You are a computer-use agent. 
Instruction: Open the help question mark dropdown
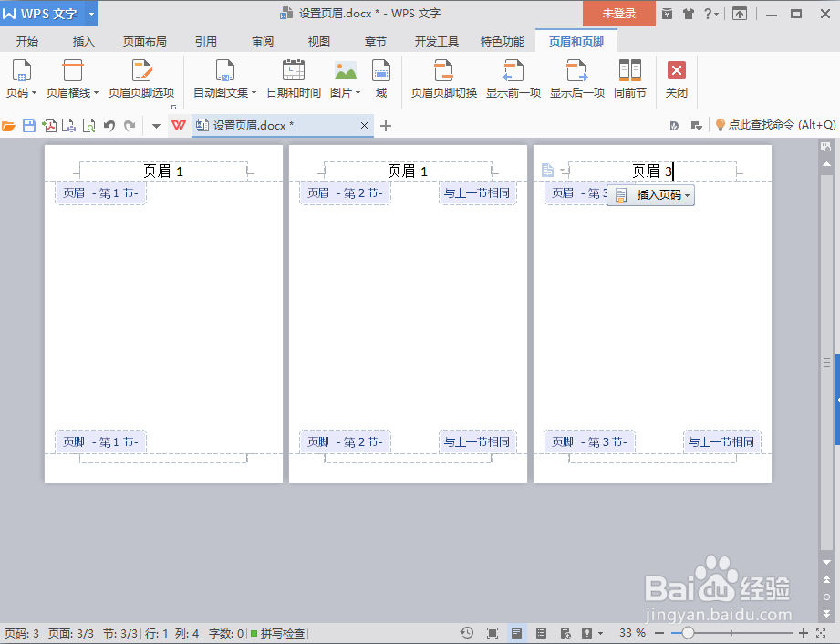(710, 14)
